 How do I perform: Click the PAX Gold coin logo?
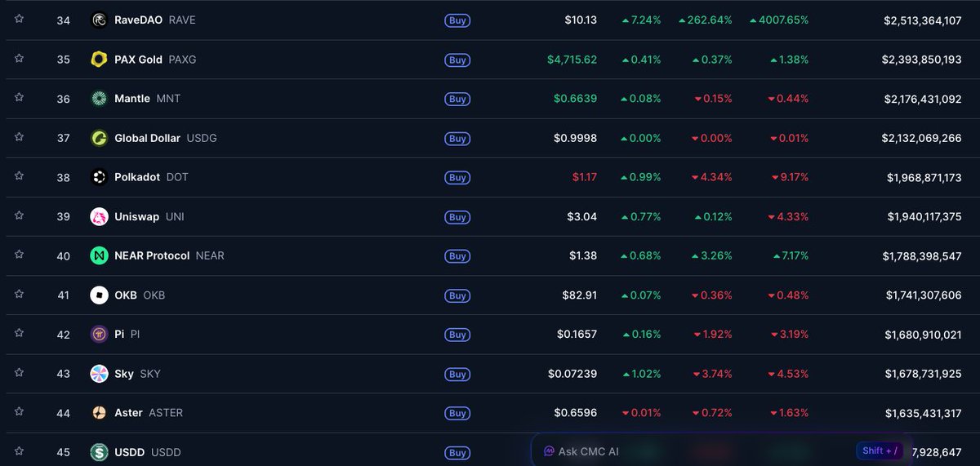tap(99, 59)
